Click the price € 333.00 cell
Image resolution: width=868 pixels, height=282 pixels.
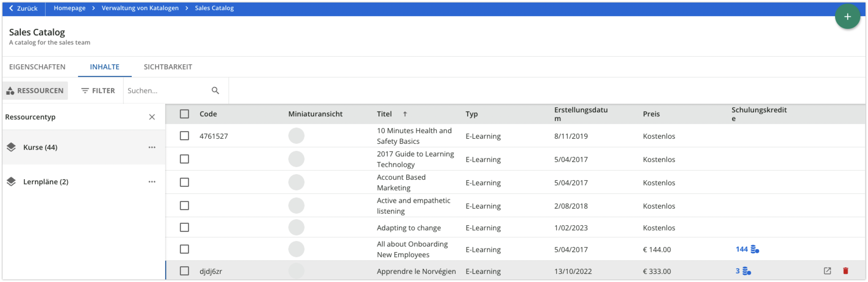657,271
